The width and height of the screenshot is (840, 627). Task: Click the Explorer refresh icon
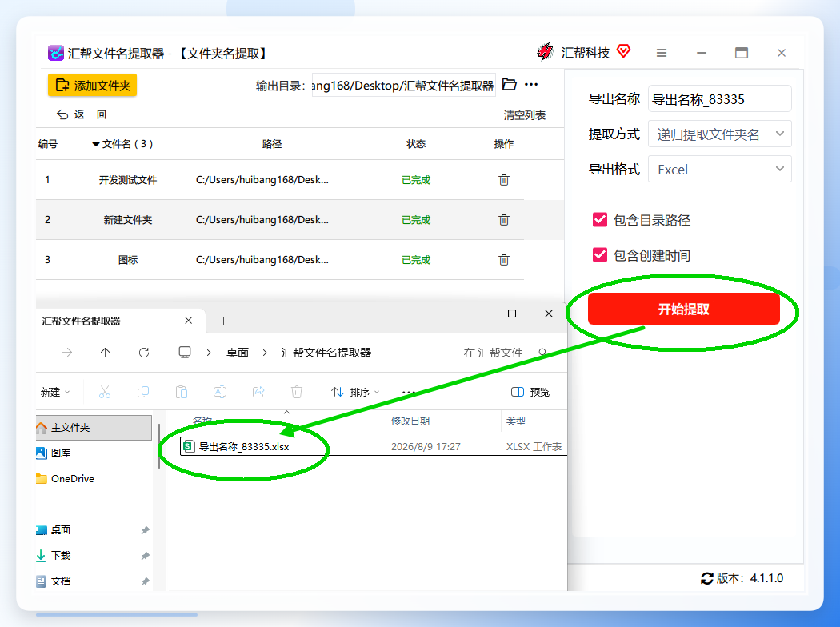(143, 353)
